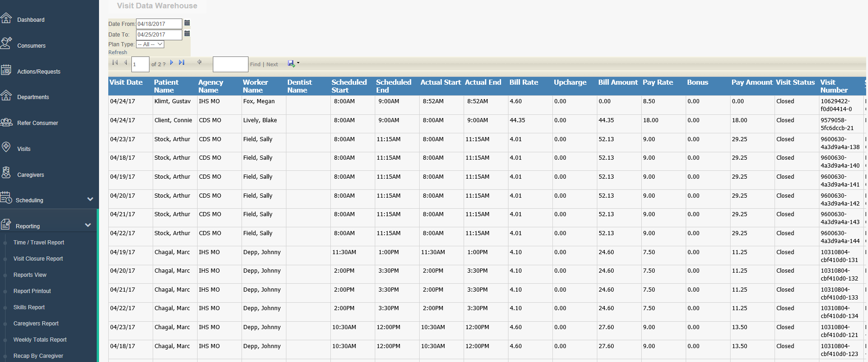Viewport: 868px width, 362px height.
Task: Open Caregivers Report
Action: 36,324
